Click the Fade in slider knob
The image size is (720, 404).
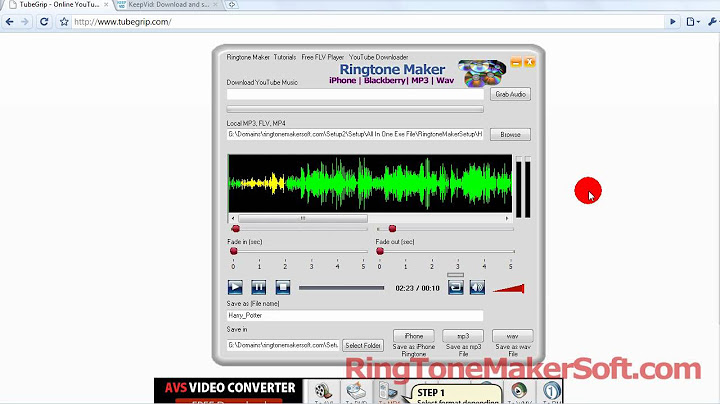(234, 251)
